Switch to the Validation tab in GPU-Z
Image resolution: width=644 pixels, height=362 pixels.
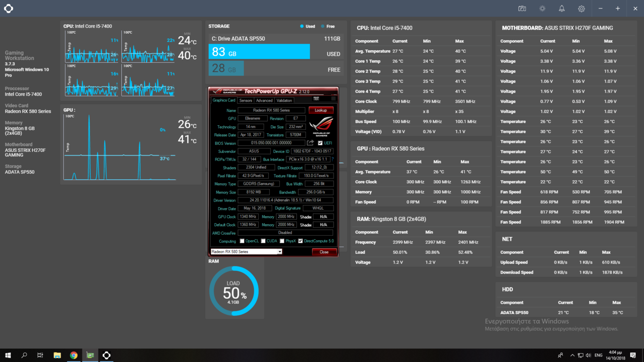[284, 100]
